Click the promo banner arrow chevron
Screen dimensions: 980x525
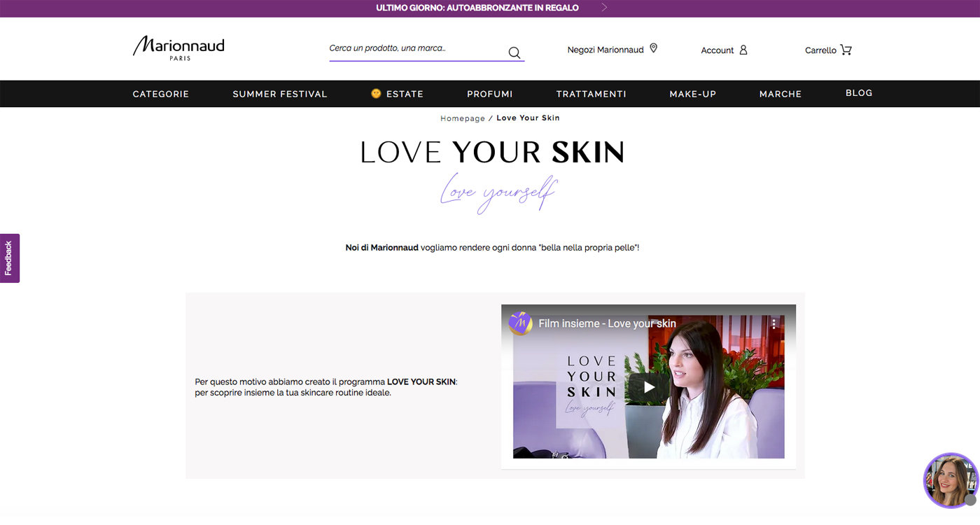point(605,8)
